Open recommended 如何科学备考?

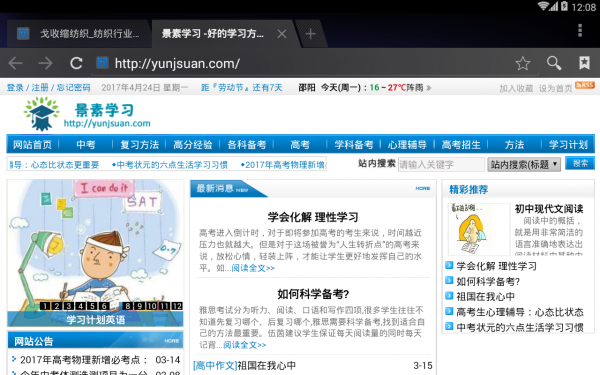[x=488, y=282]
